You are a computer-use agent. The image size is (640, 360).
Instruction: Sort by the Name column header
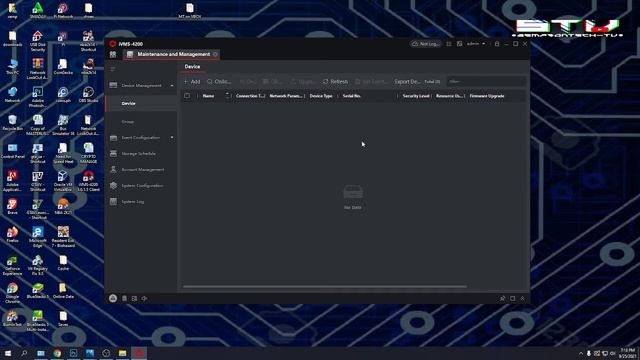[209, 96]
